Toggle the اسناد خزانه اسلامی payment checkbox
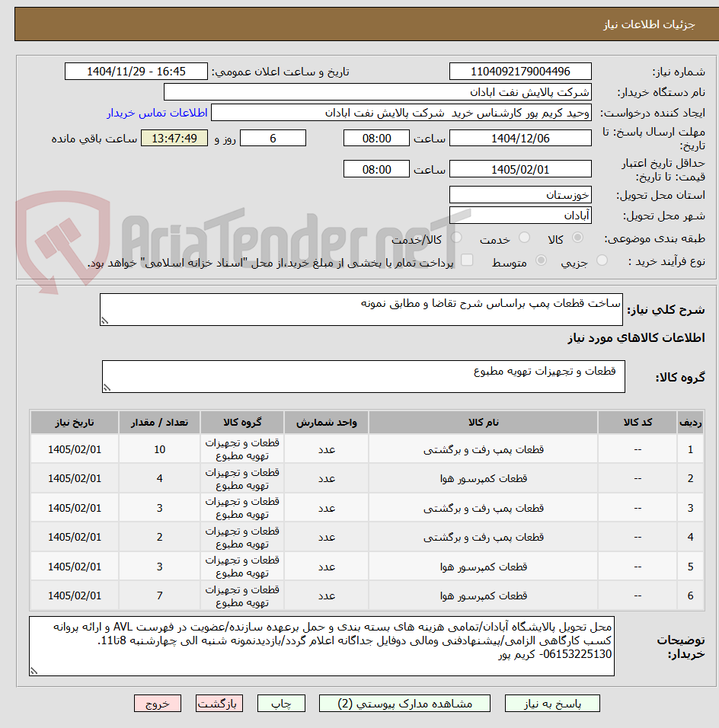This screenshot has width=719, height=728. [467, 260]
